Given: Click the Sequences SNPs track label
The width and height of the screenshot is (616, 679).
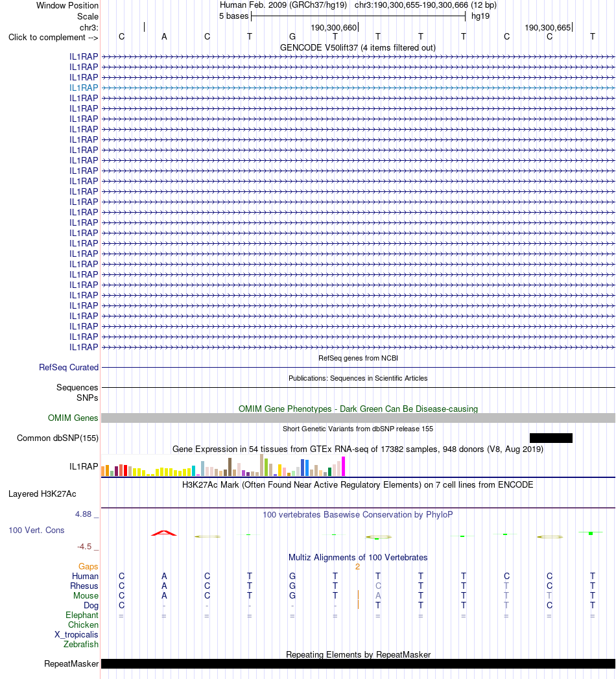Looking at the screenshot, I should [x=77, y=392].
